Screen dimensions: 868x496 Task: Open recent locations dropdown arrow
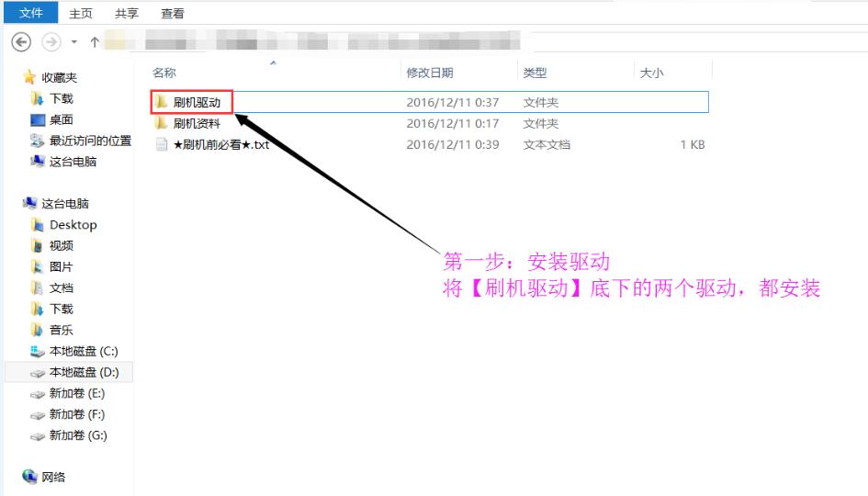coord(74,42)
